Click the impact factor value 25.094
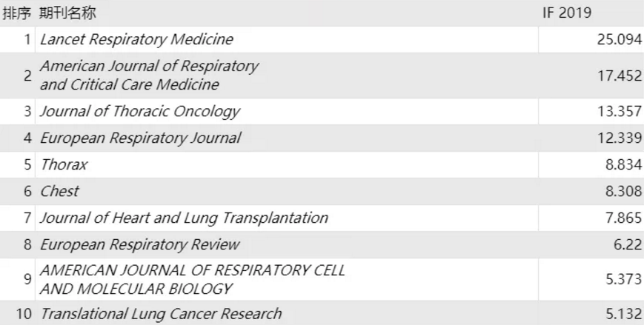644x325 pixels. tap(620, 39)
